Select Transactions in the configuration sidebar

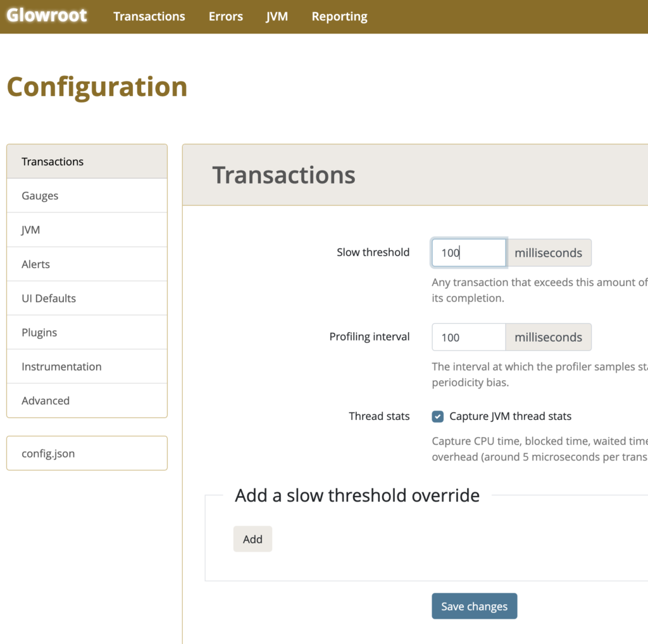[x=87, y=161]
